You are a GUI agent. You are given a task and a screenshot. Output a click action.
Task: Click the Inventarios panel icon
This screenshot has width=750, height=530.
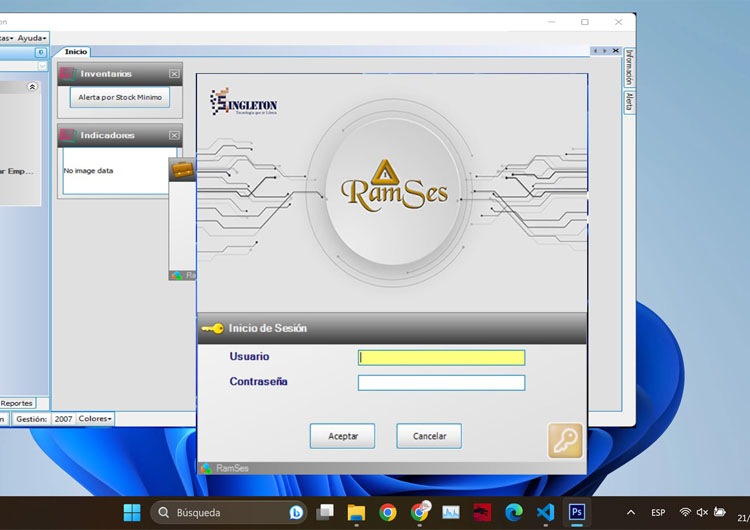pyautogui.click(x=68, y=74)
